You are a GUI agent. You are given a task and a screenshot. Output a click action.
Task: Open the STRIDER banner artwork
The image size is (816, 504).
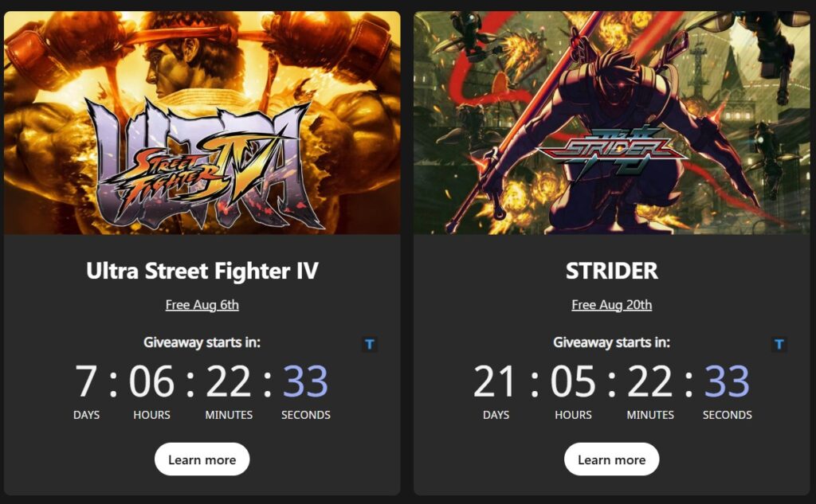(x=612, y=123)
